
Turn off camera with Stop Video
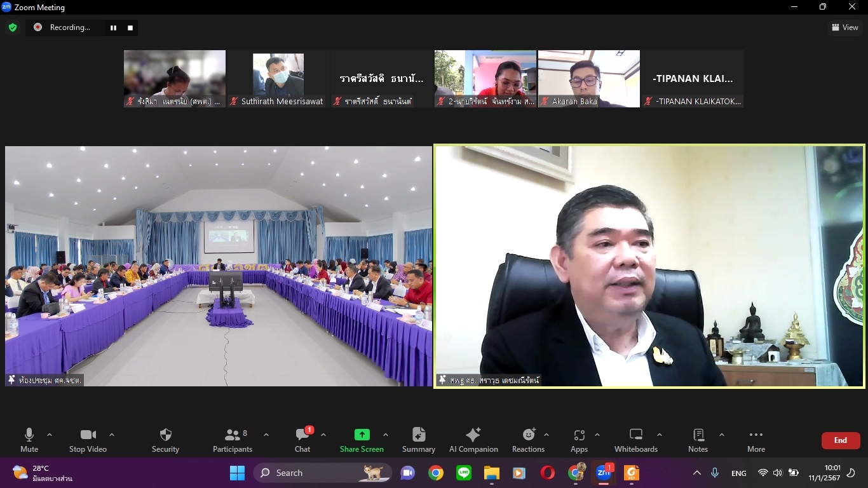[x=88, y=440]
